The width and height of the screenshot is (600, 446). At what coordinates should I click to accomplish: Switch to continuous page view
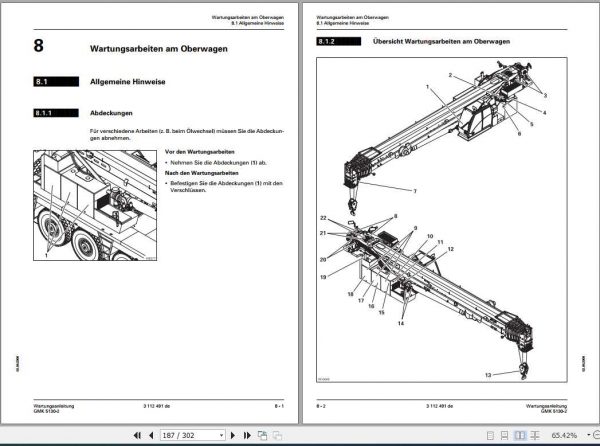[505, 435]
